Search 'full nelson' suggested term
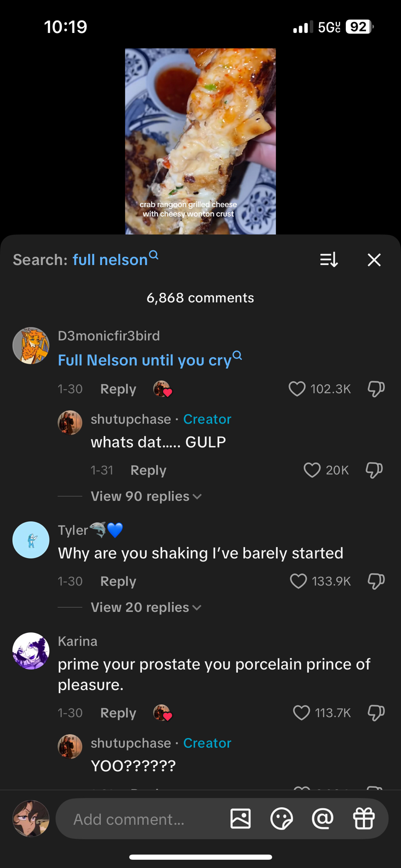401x868 pixels. click(x=110, y=260)
